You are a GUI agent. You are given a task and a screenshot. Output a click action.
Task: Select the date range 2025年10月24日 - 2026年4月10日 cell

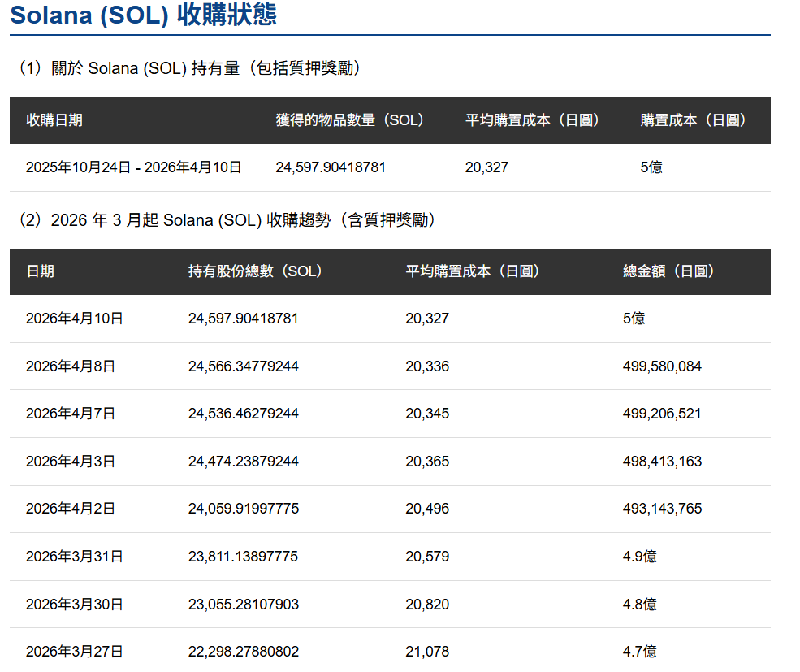[134, 167]
